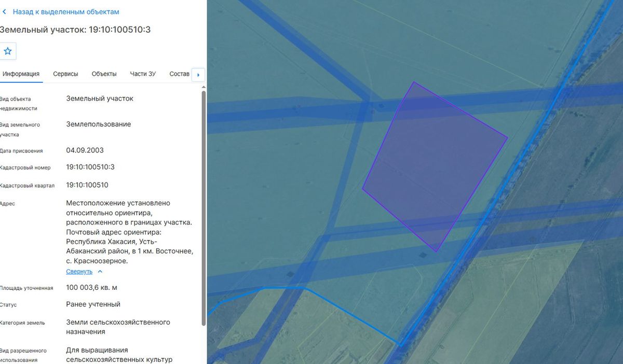Image resolution: width=623 pixels, height=364 pixels.
Task: Open the Информация tab
Action: 21,74
